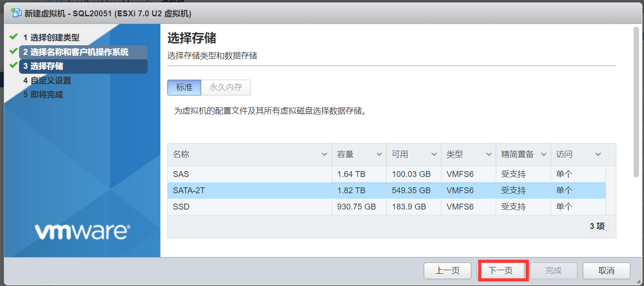Open the 类型 column dropdown arrow
644x286 pixels.
[x=489, y=155]
